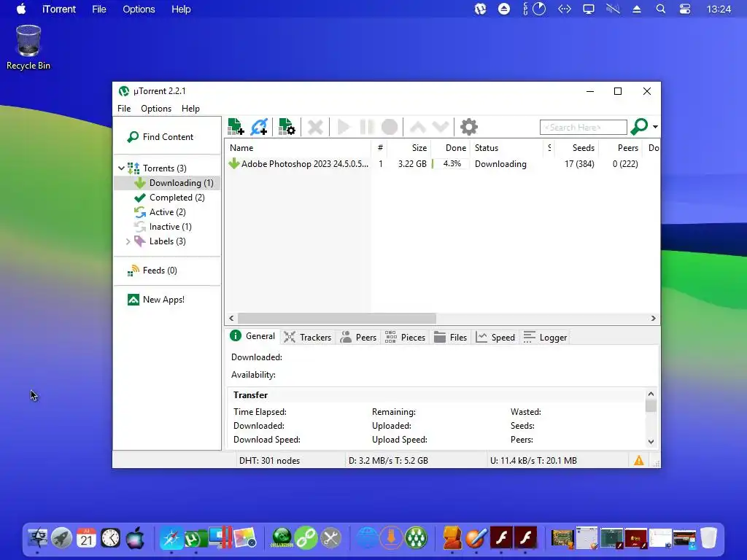
Task: Select the Torrents (3) sidebar entry
Action: click(164, 168)
